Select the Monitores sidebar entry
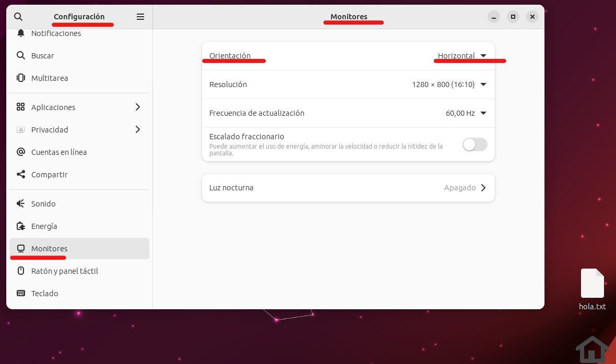 pos(79,249)
